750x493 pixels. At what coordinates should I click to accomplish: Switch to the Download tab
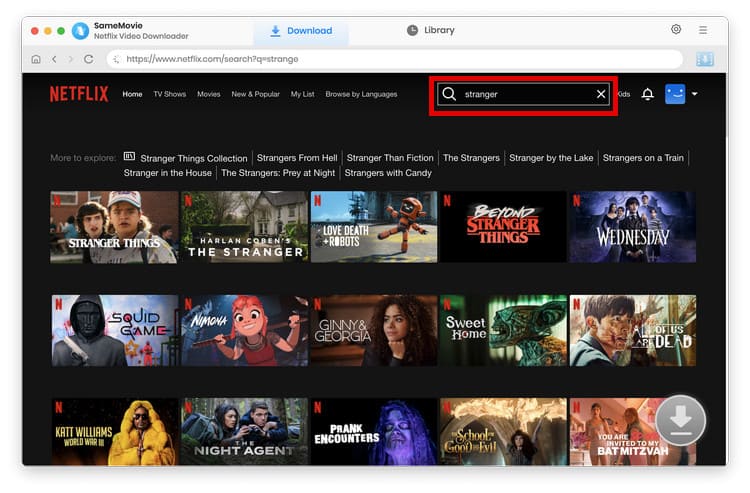pyautogui.click(x=301, y=31)
